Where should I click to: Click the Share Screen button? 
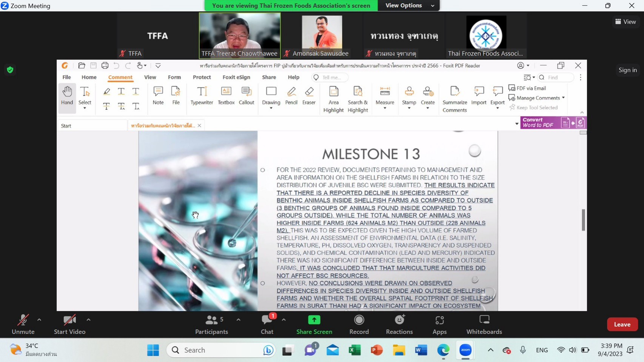(314, 324)
